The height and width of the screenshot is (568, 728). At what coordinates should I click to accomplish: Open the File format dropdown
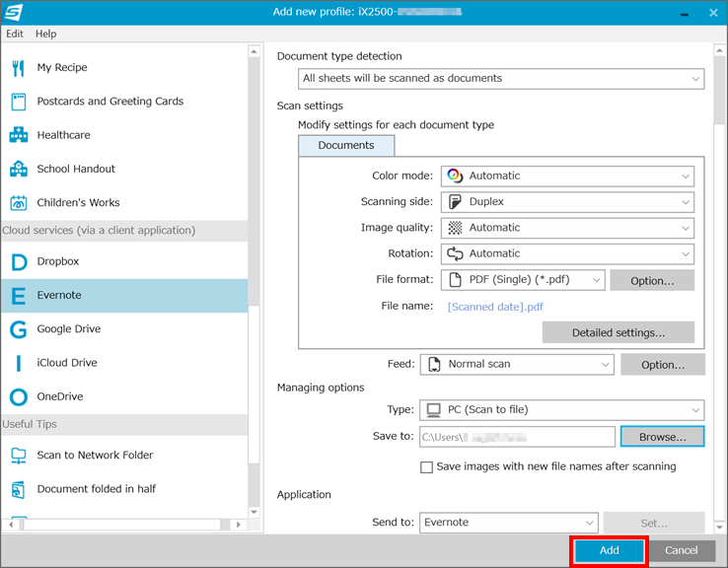(523, 280)
